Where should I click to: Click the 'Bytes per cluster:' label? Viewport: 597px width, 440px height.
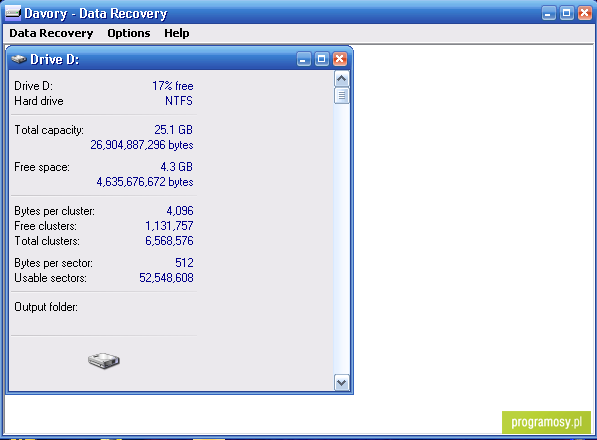54,211
